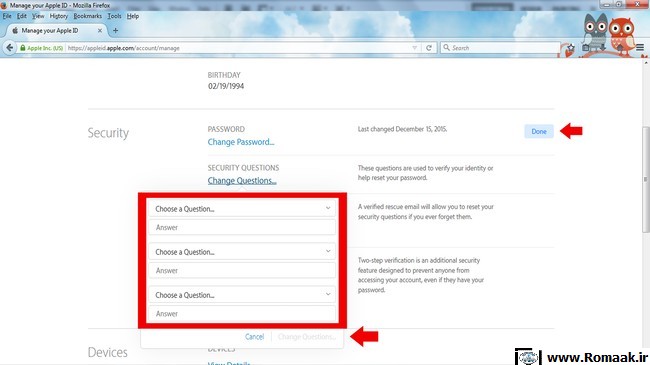Click the Apple Inc. (US) identity label
The image size is (650, 365).
click(45, 48)
